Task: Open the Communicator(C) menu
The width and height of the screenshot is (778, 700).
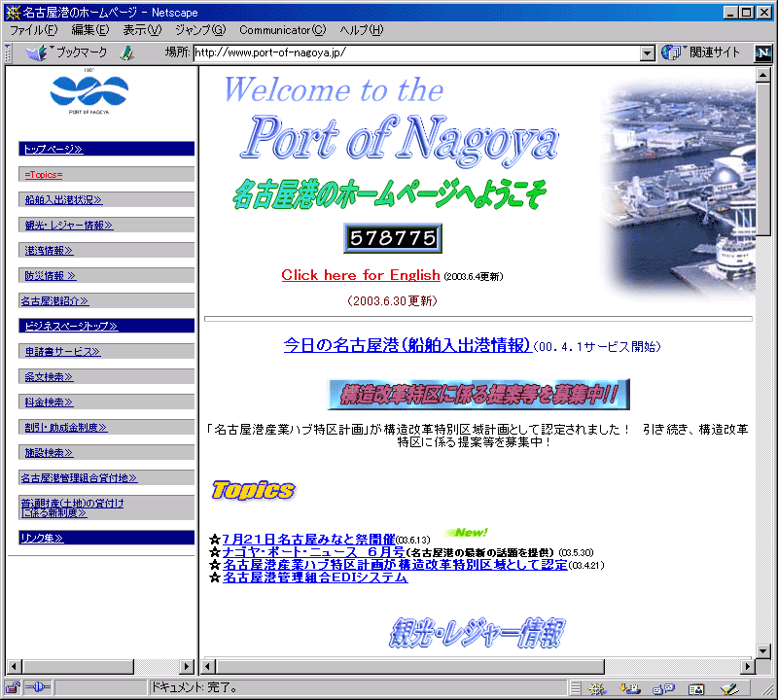Action: tap(282, 30)
